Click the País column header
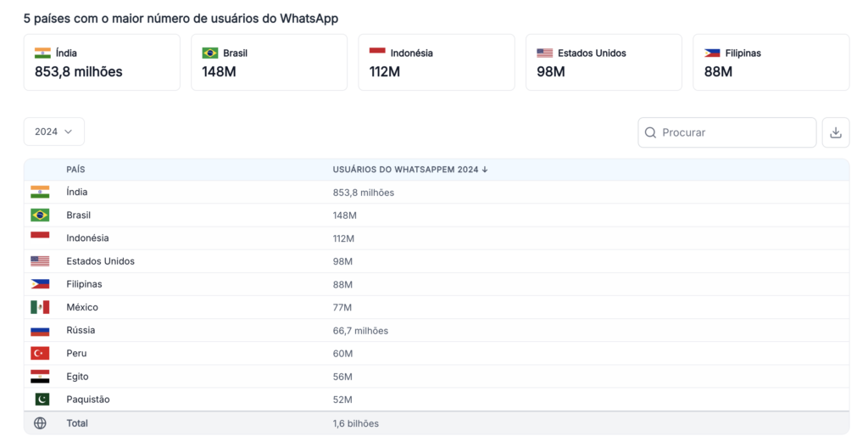 pos(75,170)
